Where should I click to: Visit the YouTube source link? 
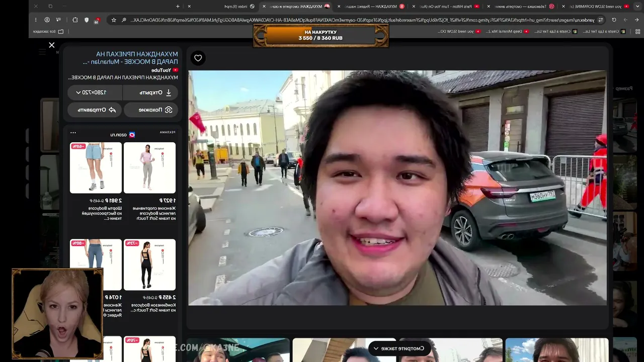[165, 70]
